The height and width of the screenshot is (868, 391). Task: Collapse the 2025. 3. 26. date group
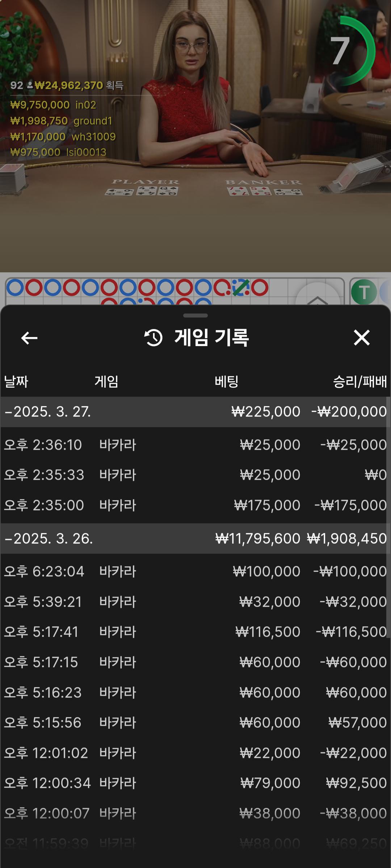[x=49, y=539]
